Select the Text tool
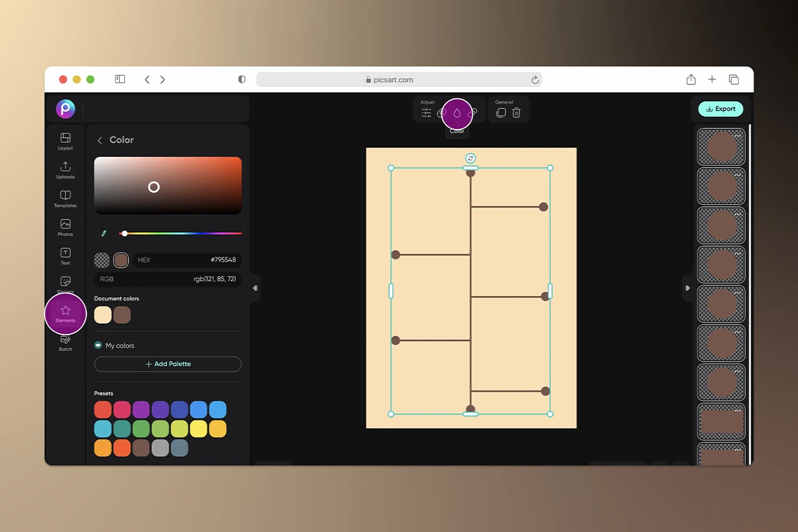The width and height of the screenshot is (798, 532). point(65,256)
